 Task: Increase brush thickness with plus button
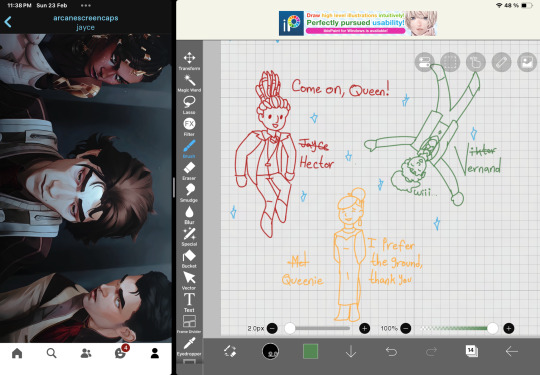pyautogui.click(x=364, y=329)
